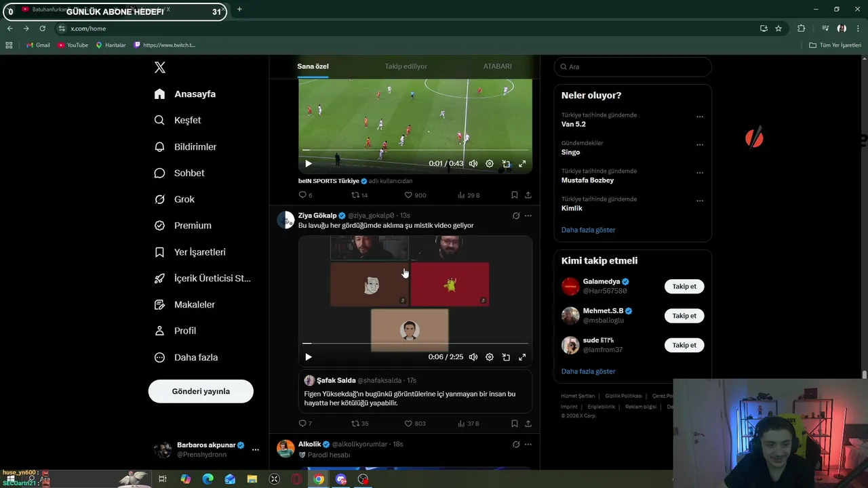Switch to Sana özel tab
This screenshot has width=868, height=488.
(x=313, y=66)
